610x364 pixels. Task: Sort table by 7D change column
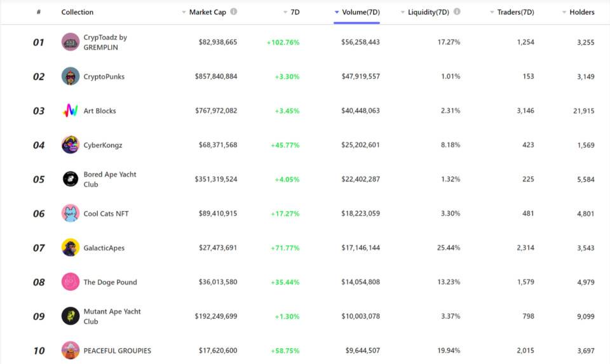(292, 12)
